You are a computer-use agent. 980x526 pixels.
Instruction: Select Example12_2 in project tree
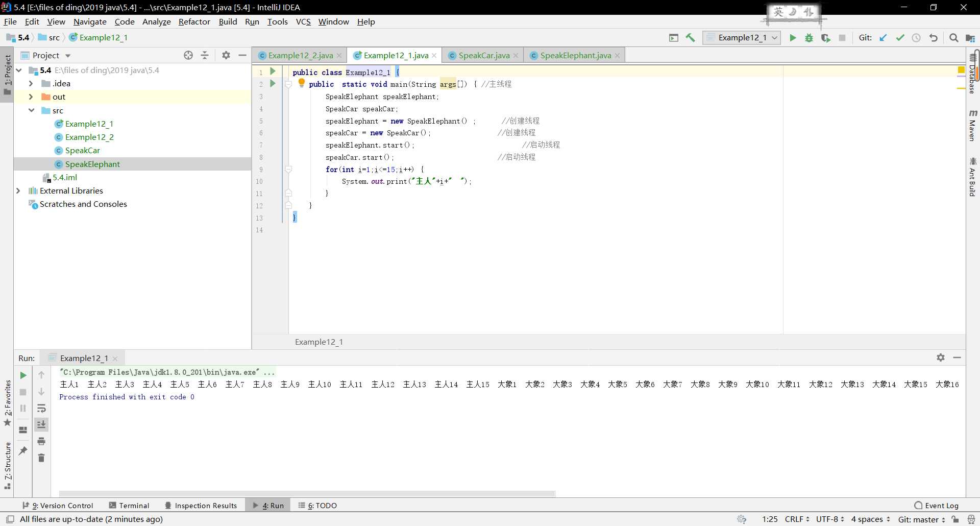pos(89,137)
